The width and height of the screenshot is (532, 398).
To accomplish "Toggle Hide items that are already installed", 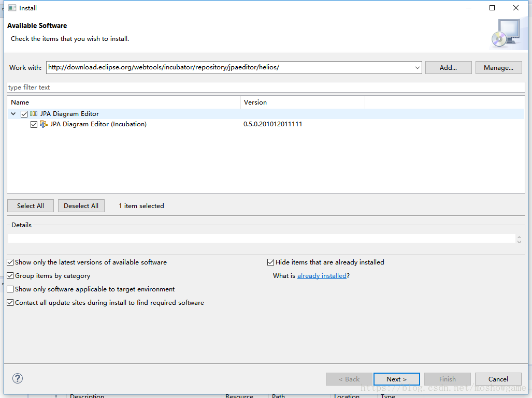I will click(x=270, y=262).
